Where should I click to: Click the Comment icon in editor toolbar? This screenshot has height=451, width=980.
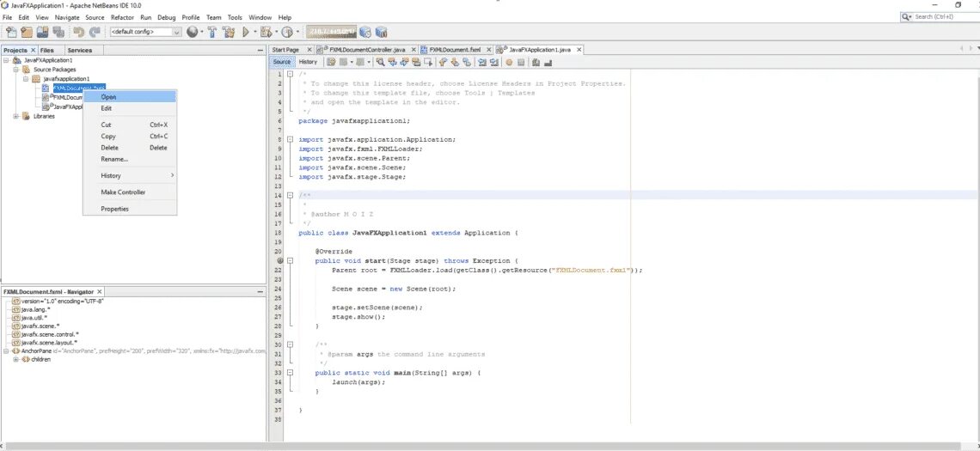[x=536, y=62]
